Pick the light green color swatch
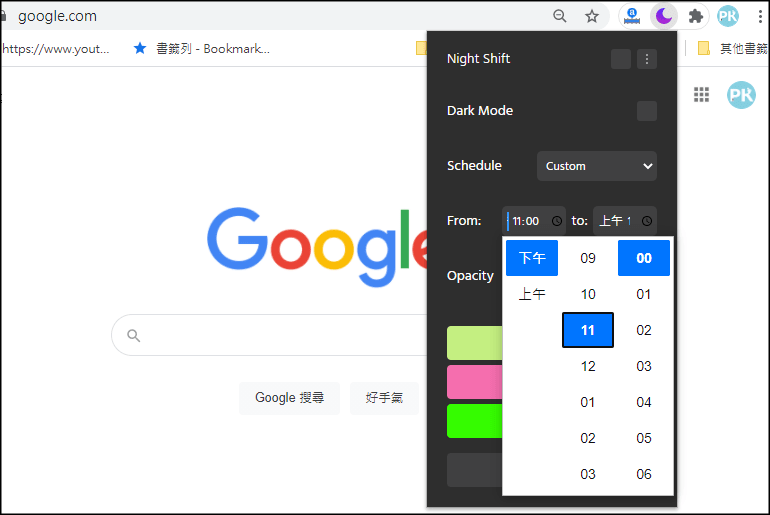Screen dimensions: 770x515 (474, 343)
